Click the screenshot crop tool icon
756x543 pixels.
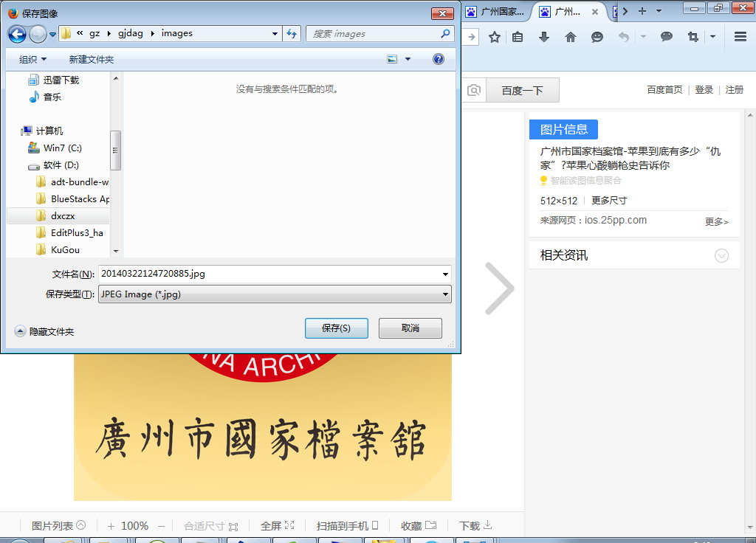693,37
